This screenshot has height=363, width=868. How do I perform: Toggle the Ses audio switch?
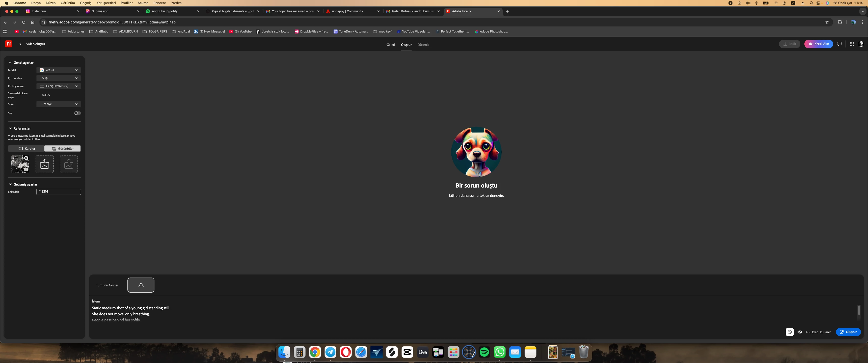click(x=77, y=113)
